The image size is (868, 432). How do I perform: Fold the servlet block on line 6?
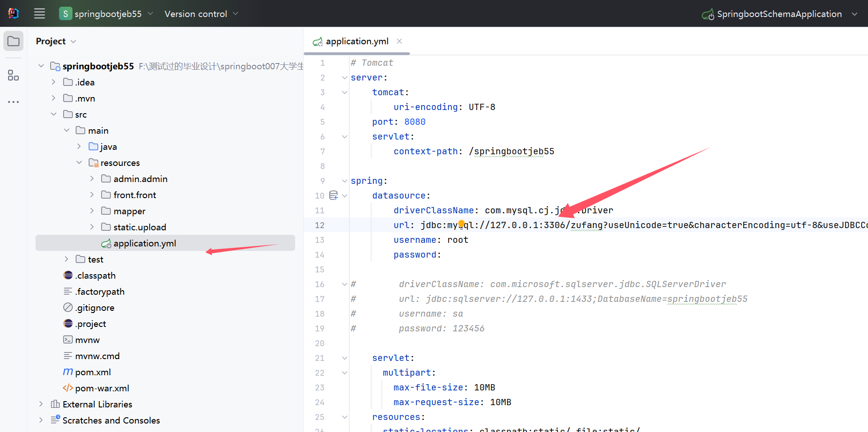click(344, 136)
